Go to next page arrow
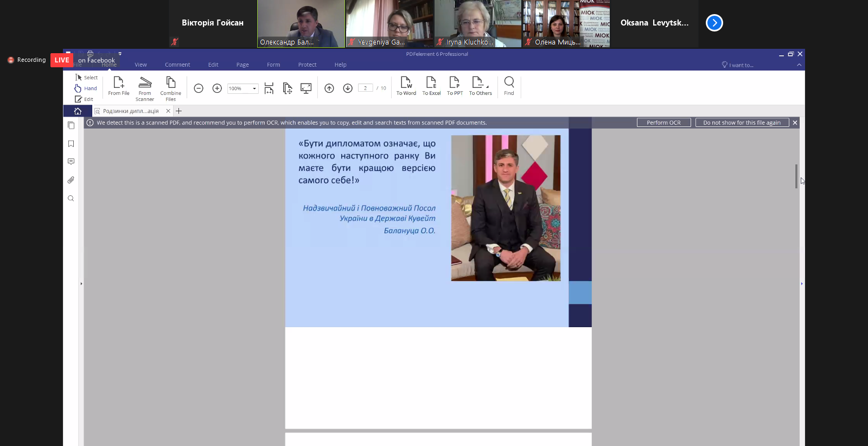This screenshot has height=446, width=868. coord(348,88)
